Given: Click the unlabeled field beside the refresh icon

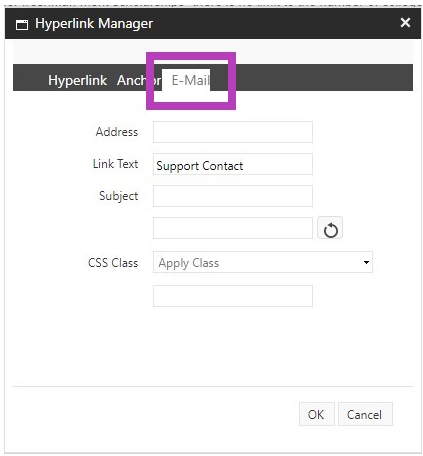Looking at the screenshot, I should pos(233,228).
